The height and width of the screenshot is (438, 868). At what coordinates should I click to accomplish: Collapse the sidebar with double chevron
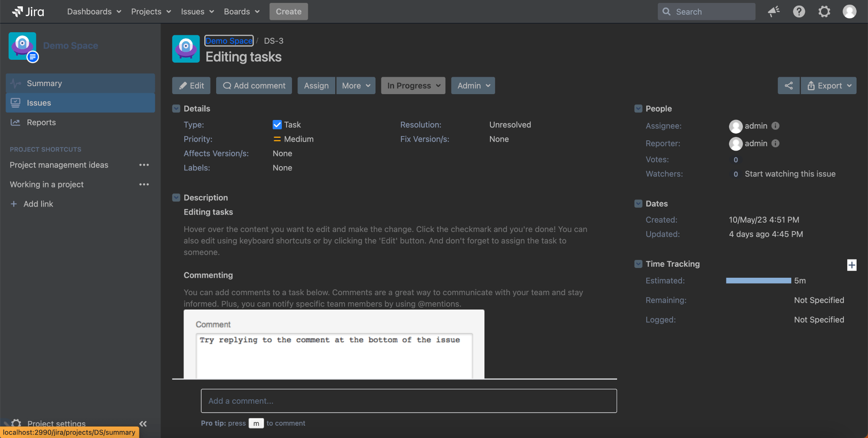coord(143,423)
